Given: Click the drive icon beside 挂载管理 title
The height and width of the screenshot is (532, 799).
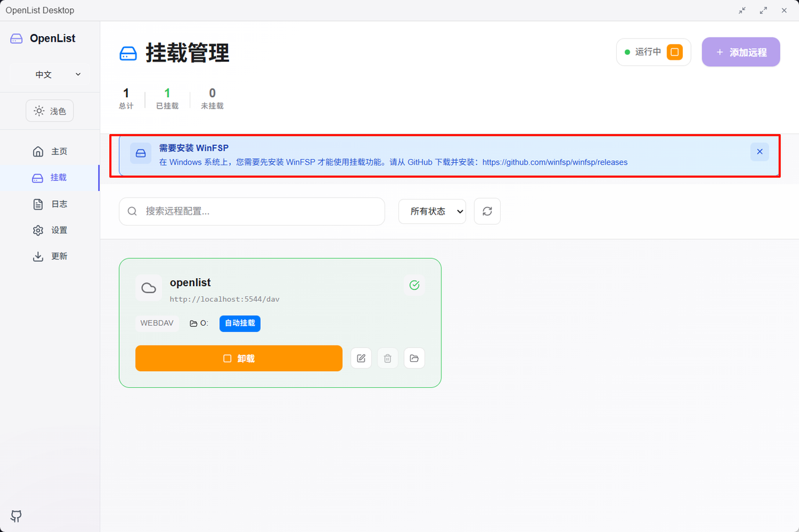Looking at the screenshot, I should coord(128,54).
